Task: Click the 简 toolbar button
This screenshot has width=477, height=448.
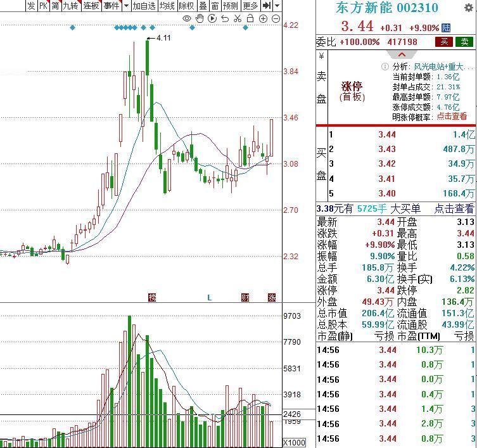Action: tap(55, 6)
